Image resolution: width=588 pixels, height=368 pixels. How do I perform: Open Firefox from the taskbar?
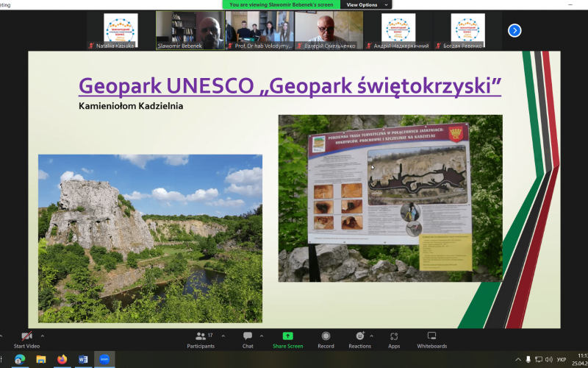(62, 360)
